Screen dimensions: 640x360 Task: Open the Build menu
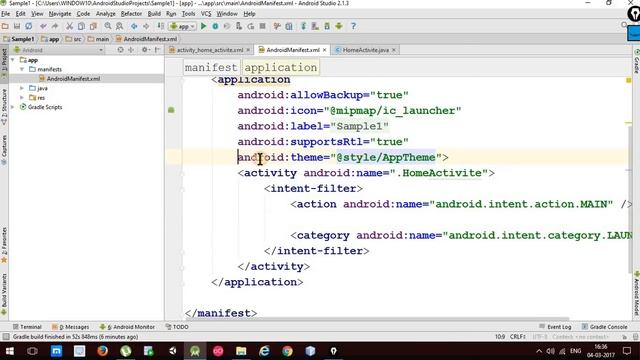pyautogui.click(x=154, y=13)
